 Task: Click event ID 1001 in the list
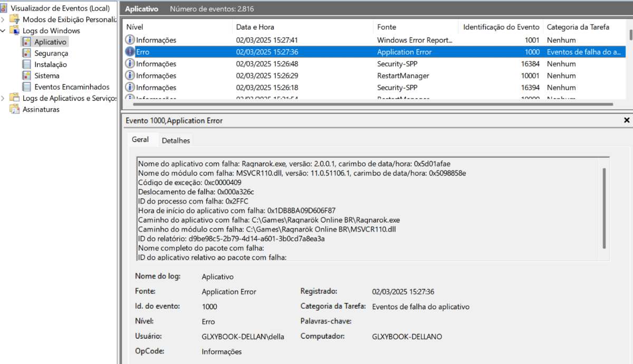coord(532,40)
